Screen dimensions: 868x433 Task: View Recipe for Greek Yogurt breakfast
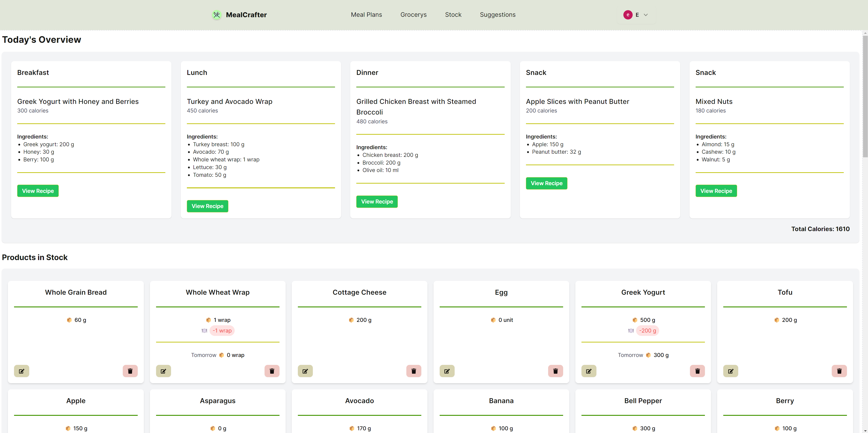pos(38,191)
